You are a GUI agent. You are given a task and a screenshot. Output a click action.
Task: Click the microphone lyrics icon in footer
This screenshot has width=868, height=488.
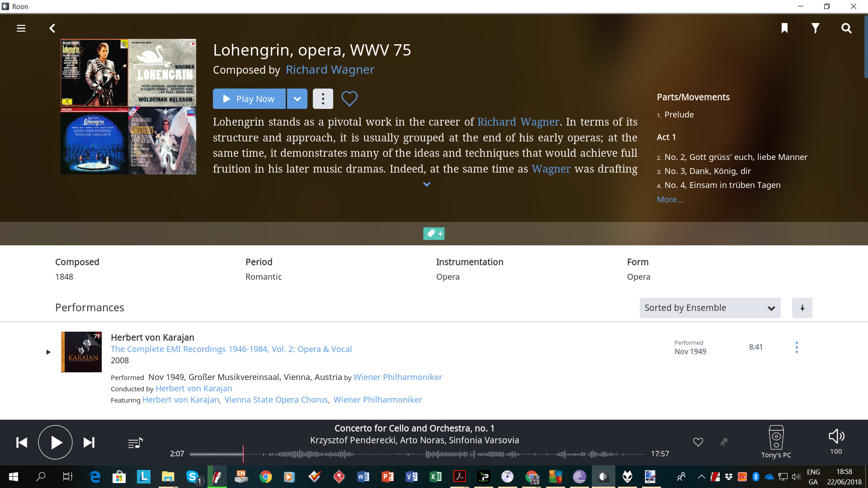point(724,442)
